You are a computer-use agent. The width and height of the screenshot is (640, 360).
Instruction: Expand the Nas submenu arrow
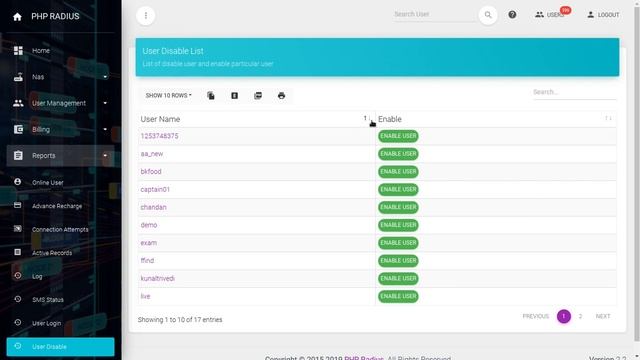(105, 77)
